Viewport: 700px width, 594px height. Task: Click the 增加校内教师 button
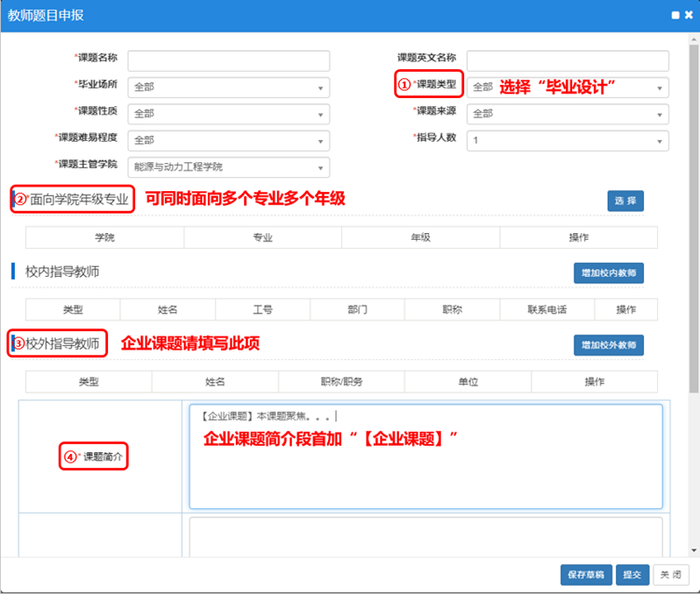pyautogui.click(x=608, y=273)
